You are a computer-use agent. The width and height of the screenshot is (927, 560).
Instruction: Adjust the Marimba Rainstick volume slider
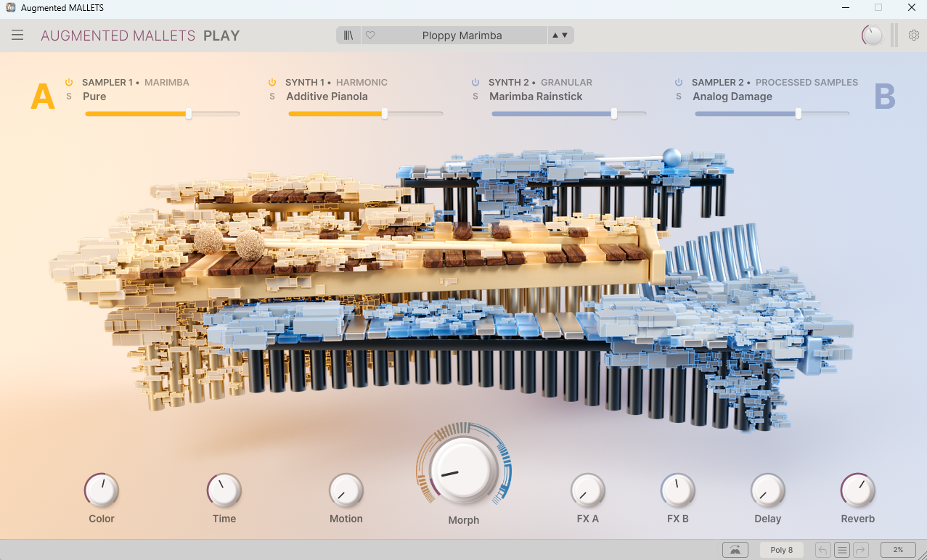coord(568,114)
